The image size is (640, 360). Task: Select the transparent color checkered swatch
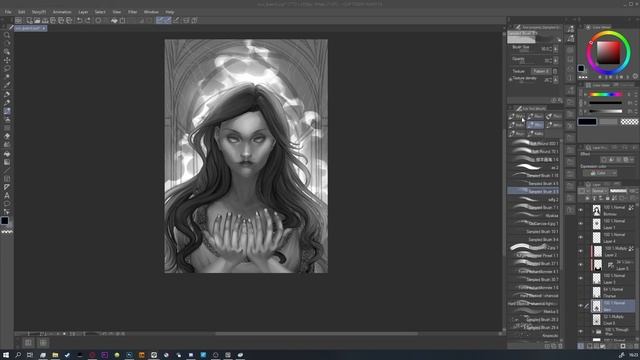tap(629, 122)
